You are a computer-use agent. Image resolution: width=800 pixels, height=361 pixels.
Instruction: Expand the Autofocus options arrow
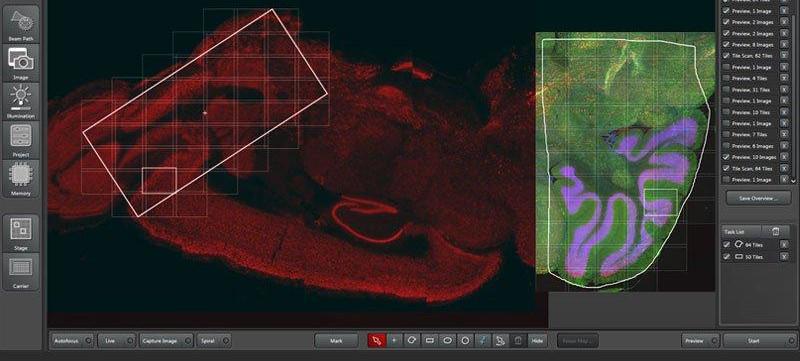(88, 341)
